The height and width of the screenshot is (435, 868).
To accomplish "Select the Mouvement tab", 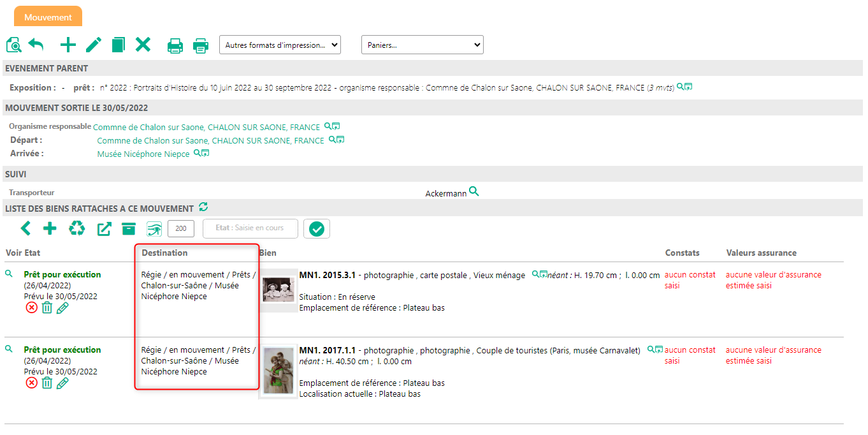I will point(48,17).
